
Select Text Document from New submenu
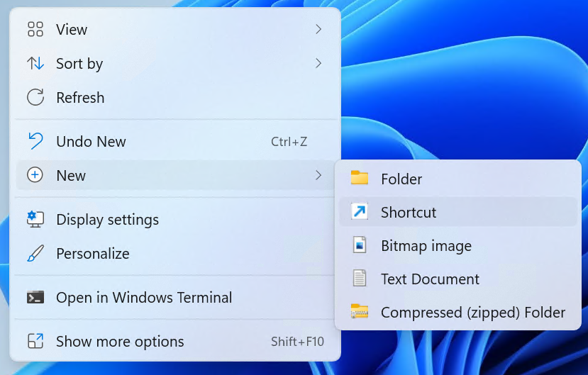(430, 279)
